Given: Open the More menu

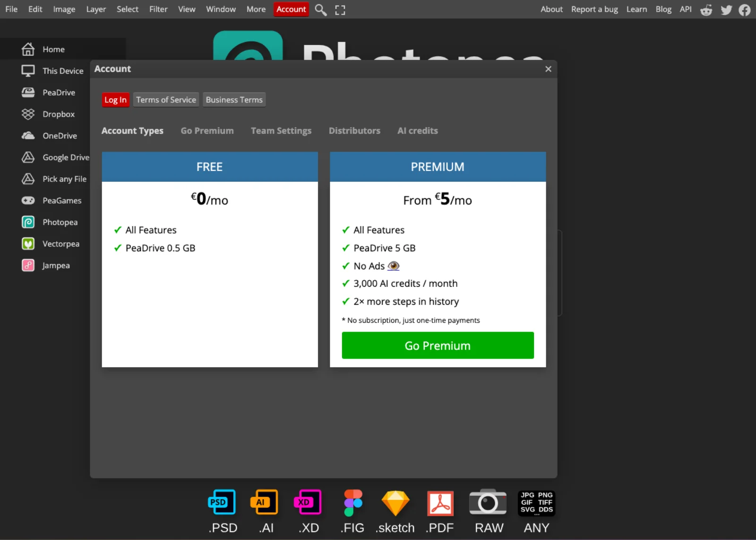Looking at the screenshot, I should pyautogui.click(x=256, y=9).
